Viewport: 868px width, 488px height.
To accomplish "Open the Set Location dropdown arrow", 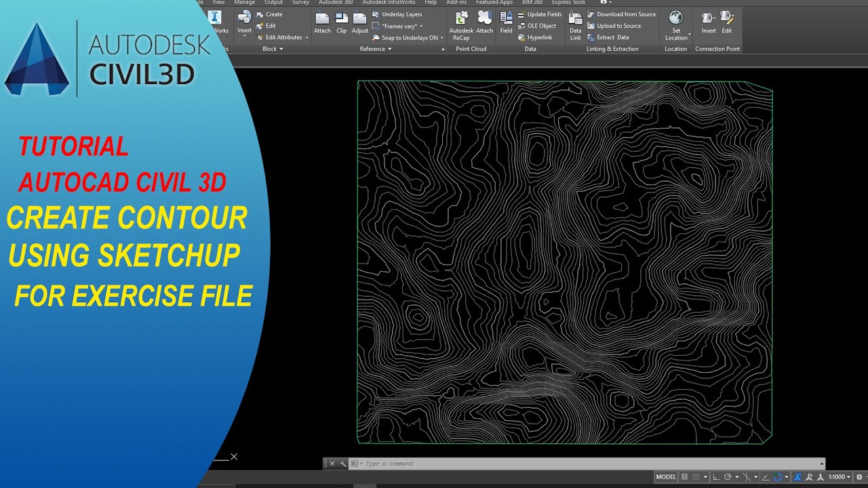I will coord(690,35).
